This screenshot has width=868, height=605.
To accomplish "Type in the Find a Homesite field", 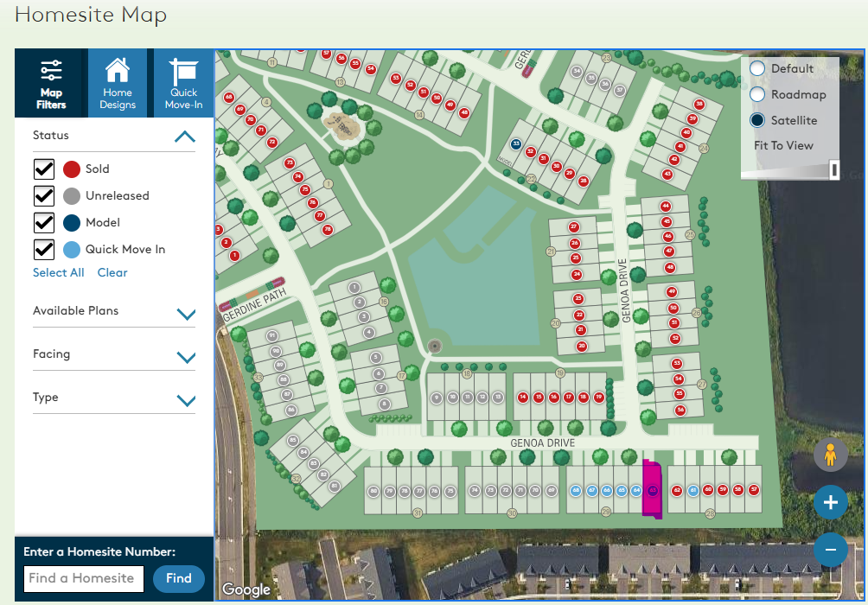I will coord(83,578).
